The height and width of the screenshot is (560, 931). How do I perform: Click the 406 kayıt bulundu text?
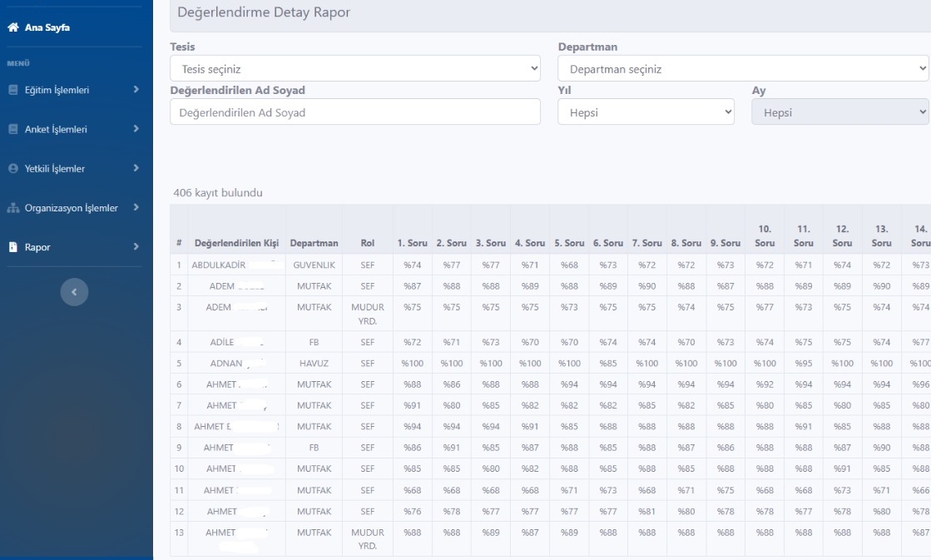[218, 192]
